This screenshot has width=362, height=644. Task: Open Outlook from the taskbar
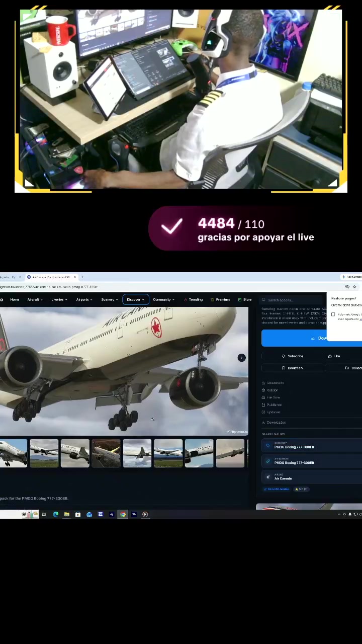89,514
